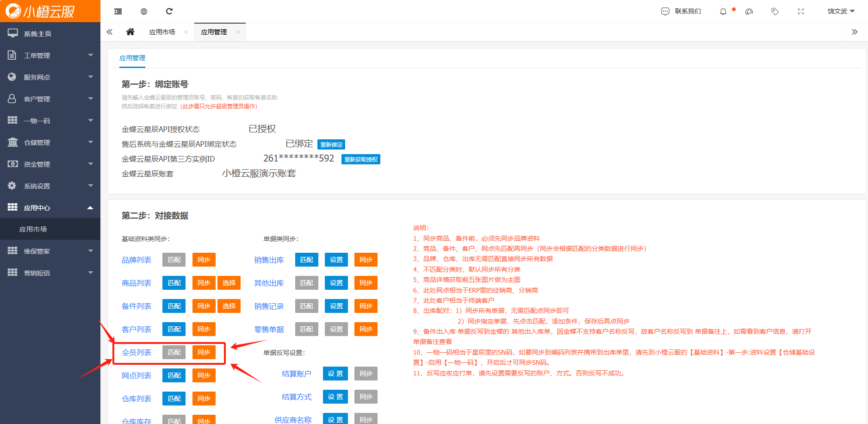Click 同步 for 其他出库

pyautogui.click(x=366, y=283)
